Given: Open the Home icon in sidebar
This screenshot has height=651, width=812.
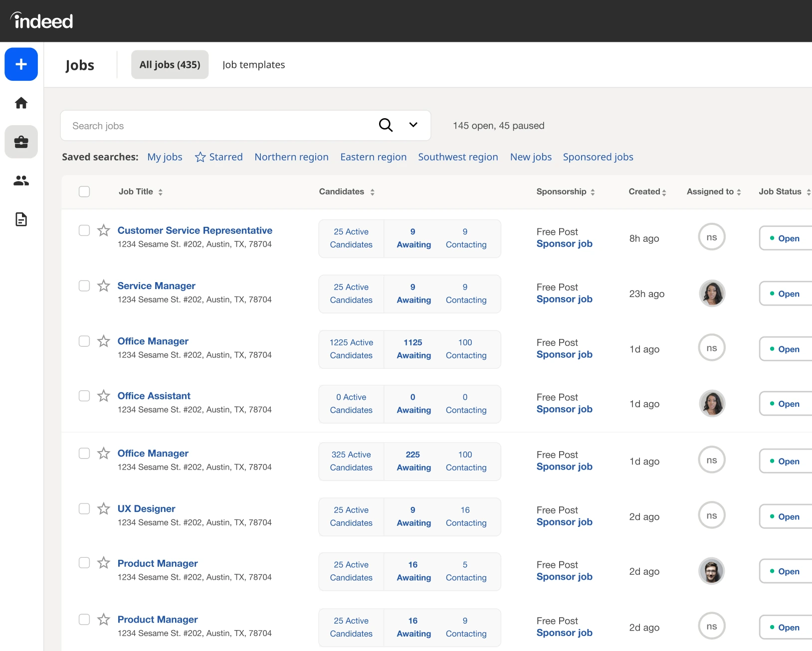Looking at the screenshot, I should [21, 103].
